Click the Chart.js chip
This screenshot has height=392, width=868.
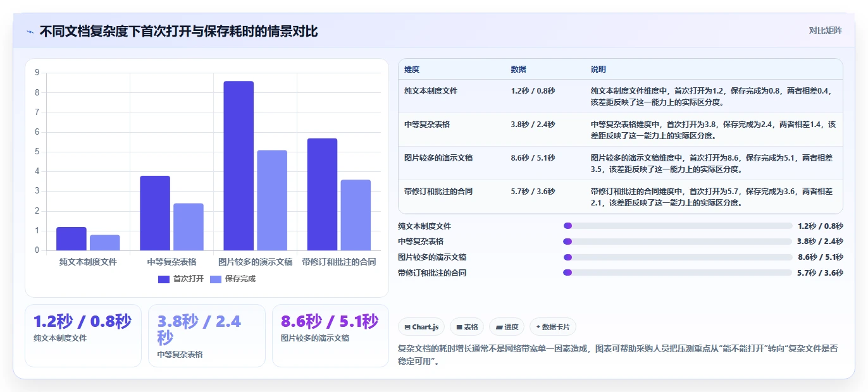(x=421, y=327)
